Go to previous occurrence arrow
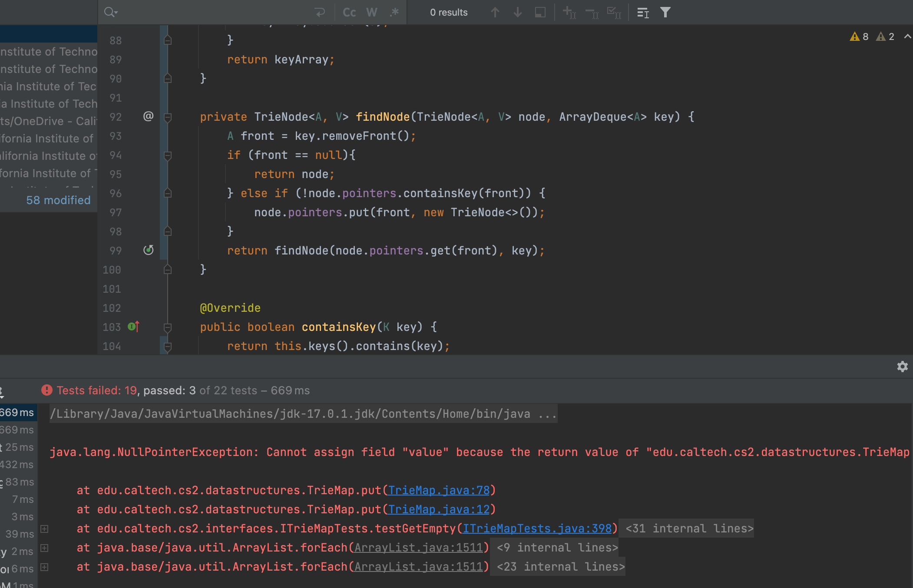This screenshot has height=588, width=913. pos(495,12)
